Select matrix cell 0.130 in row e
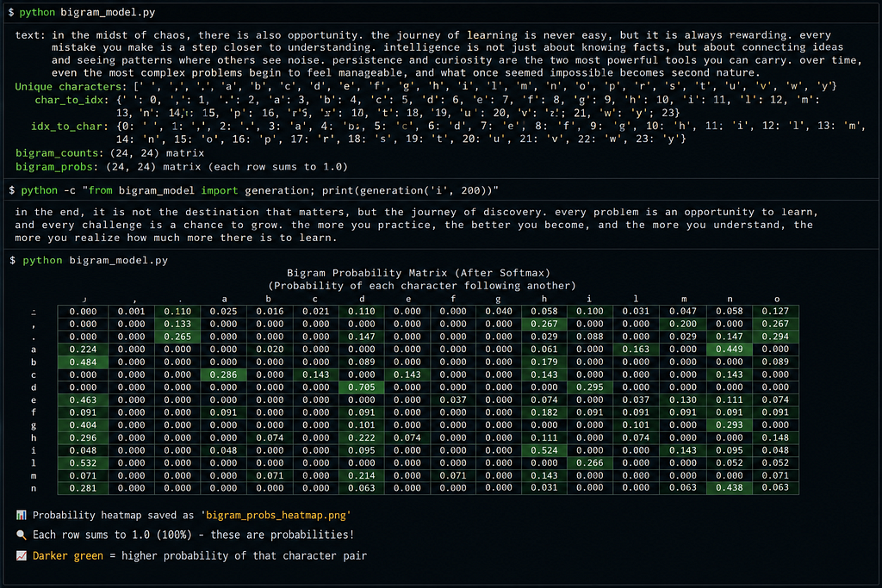The image size is (882, 588). (683, 399)
